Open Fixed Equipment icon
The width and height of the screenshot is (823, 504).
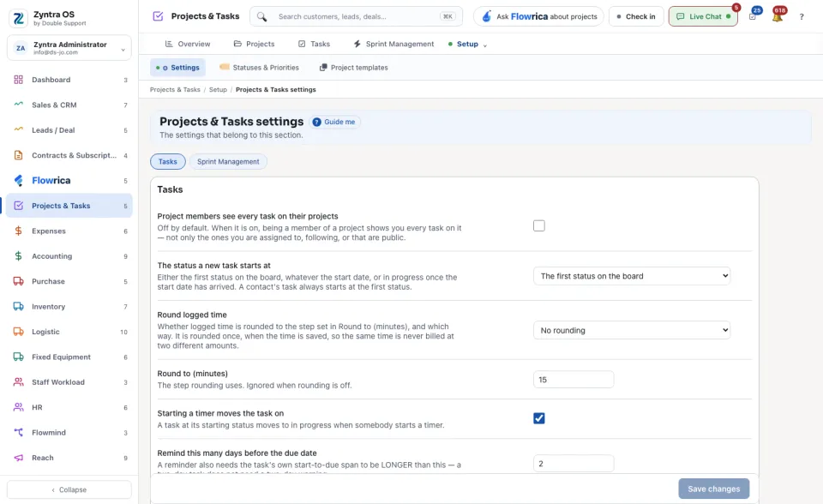pyautogui.click(x=18, y=357)
